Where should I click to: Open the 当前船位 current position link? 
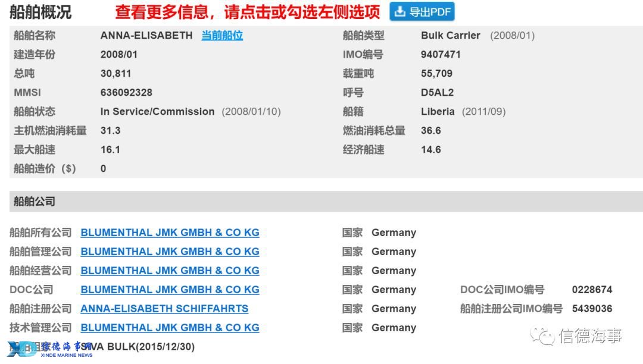(222, 36)
